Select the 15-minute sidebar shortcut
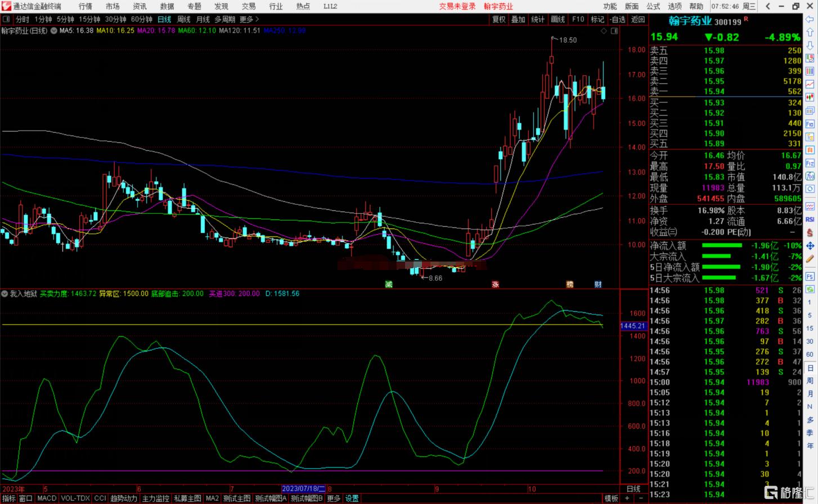This screenshot has width=818, height=504. click(x=810, y=328)
